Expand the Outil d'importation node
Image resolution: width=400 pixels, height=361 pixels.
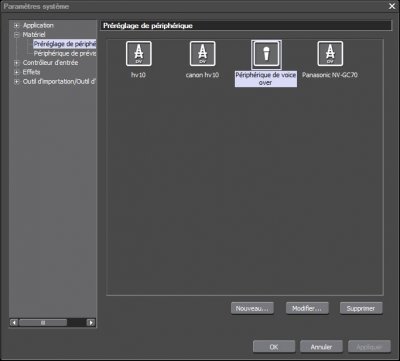pos(16,81)
